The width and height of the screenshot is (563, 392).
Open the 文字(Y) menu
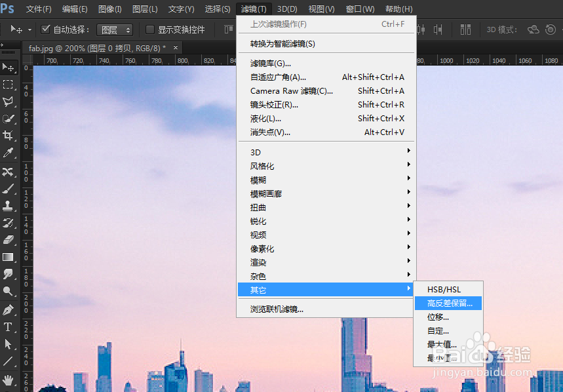click(181, 9)
